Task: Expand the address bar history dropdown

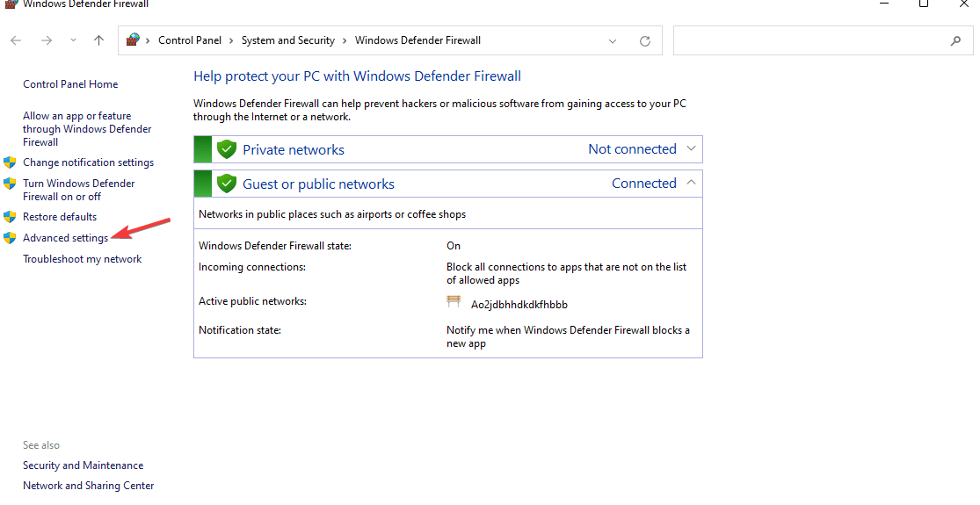Action: (613, 41)
